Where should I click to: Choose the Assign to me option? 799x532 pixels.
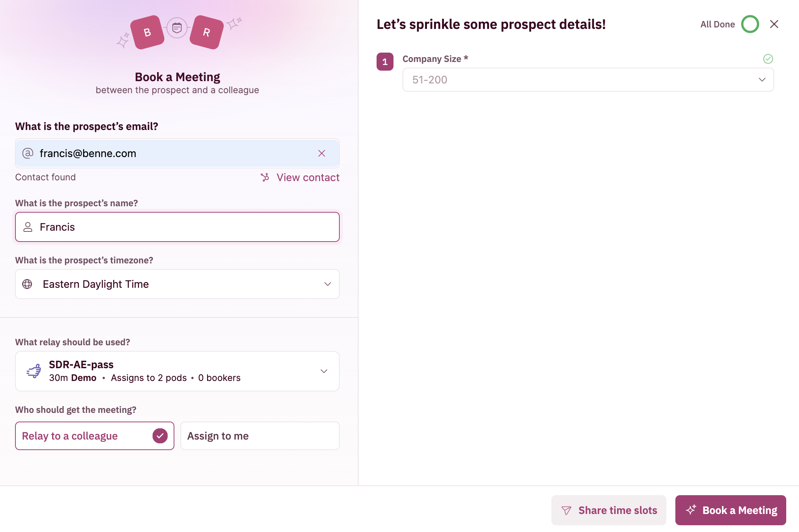pyautogui.click(x=260, y=436)
